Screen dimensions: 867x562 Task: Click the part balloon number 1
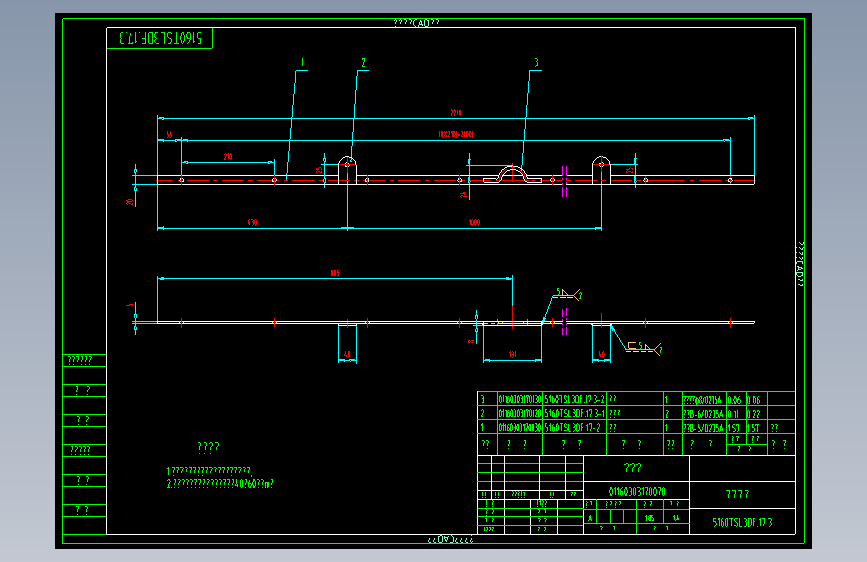point(302,63)
